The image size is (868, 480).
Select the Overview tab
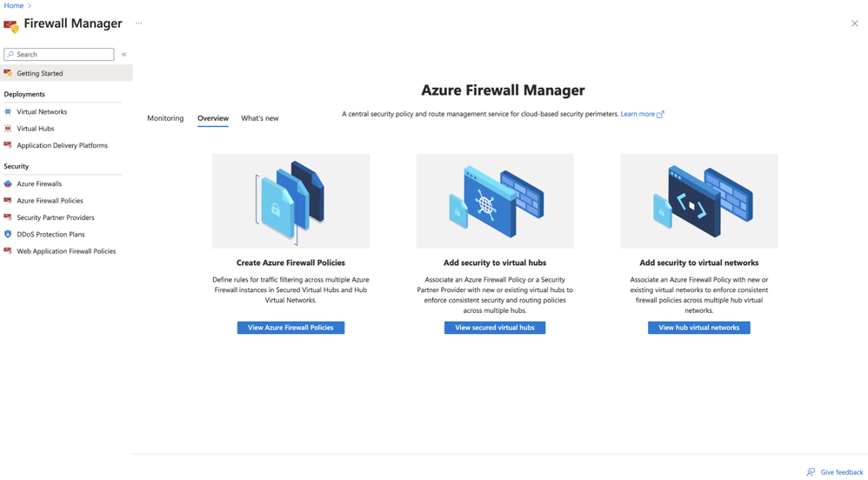(213, 118)
